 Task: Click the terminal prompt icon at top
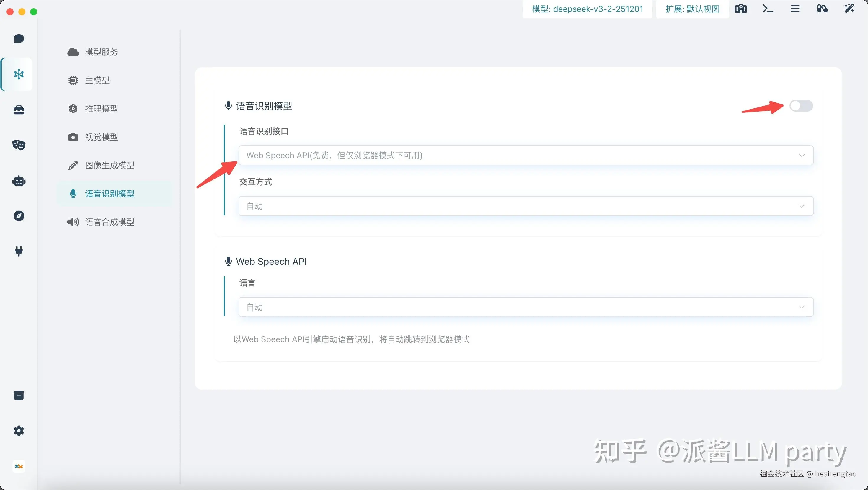pyautogui.click(x=768, y=9)
